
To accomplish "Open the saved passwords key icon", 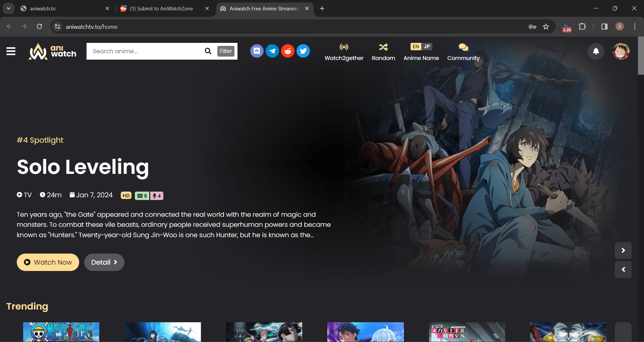I will pos(532,26).
